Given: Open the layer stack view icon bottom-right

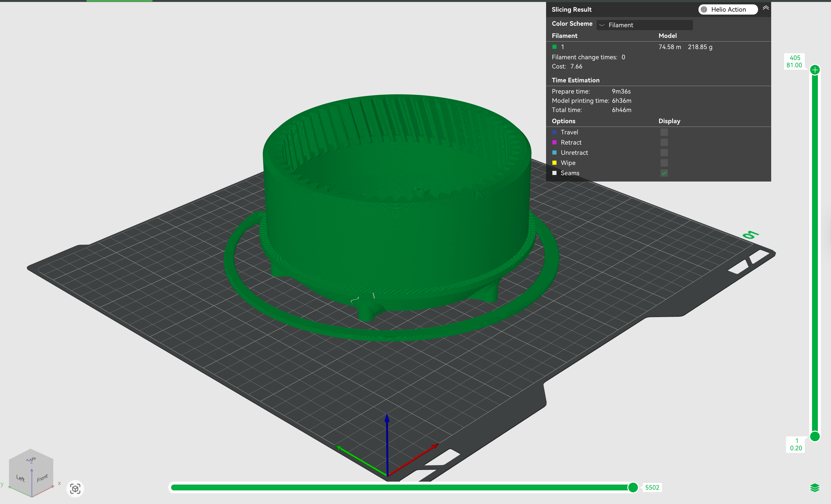Looking at the screenshot, I should pyautogui.click(x=815, y=487).
